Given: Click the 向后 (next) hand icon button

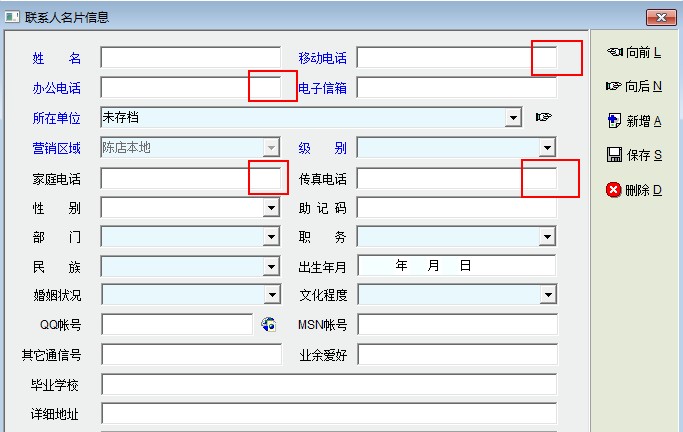Looking at the screenshot, I should pos(614,87).
